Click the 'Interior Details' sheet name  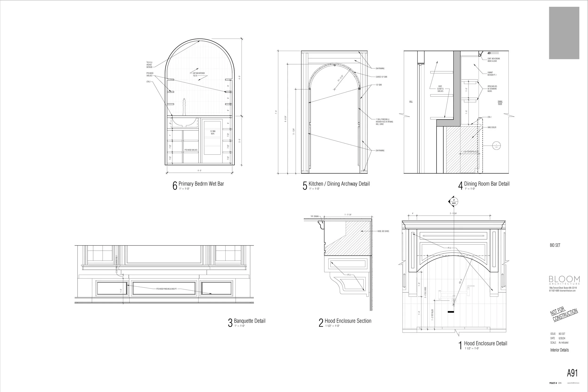click(560, 350)
